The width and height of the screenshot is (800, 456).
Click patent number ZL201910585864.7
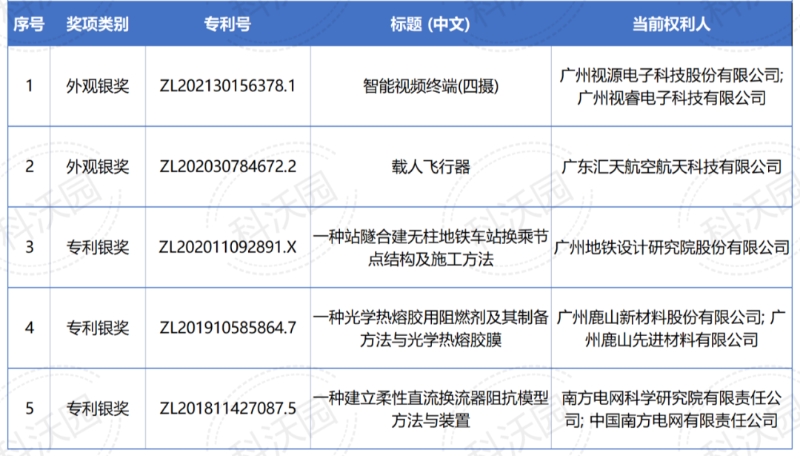[x=228, y=328]
